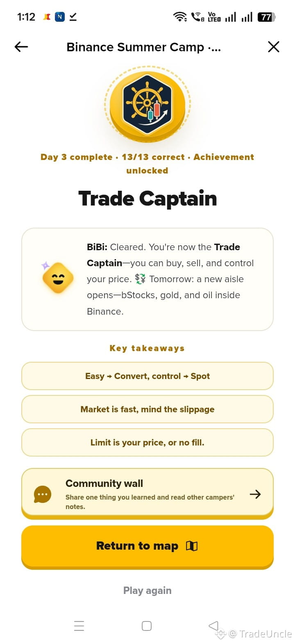
Task: Click the Return to map button
Action: coord(147,547)
